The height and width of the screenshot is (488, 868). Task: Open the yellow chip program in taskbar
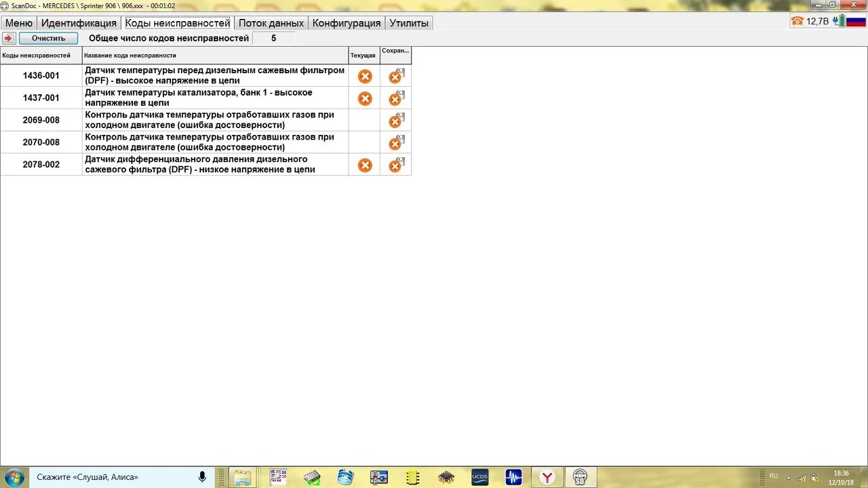point(412,477)
